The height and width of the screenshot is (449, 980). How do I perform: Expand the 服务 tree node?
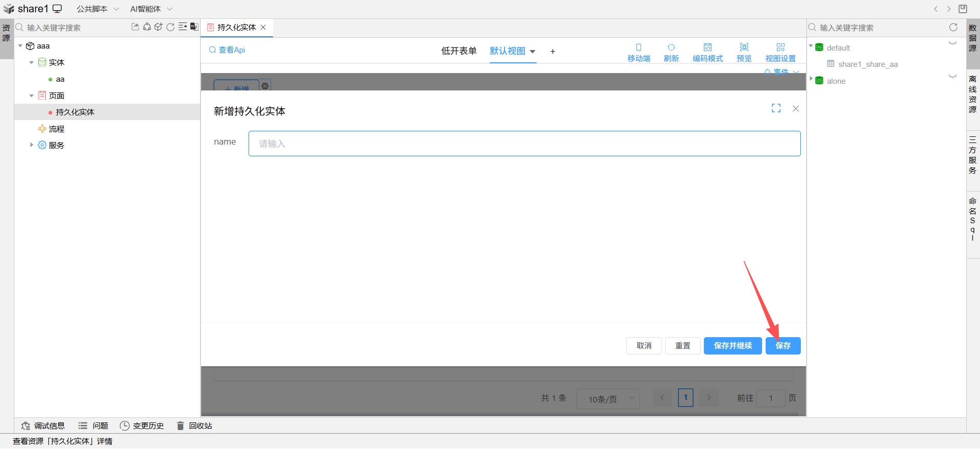click(x=32, y=145)
